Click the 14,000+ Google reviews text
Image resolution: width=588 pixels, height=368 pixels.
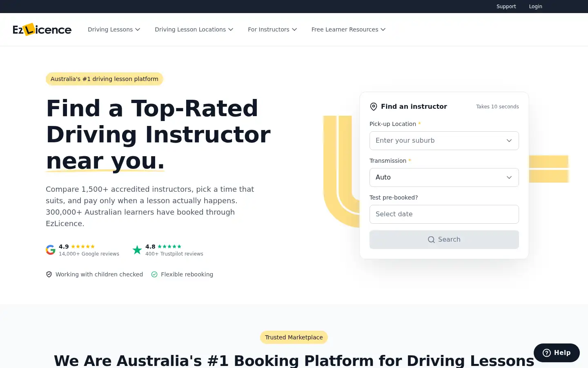click(89, 254)
